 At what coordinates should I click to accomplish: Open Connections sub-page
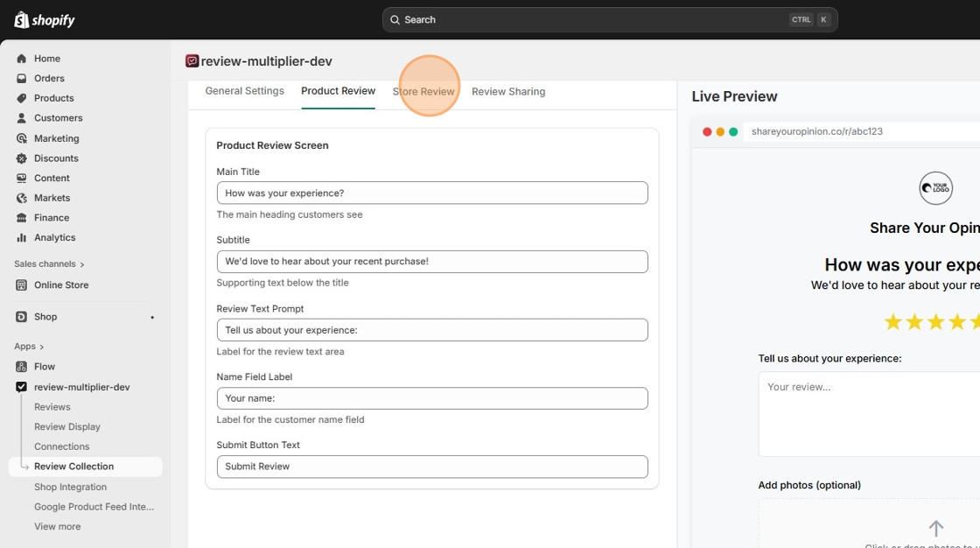(x=61, y=446)
